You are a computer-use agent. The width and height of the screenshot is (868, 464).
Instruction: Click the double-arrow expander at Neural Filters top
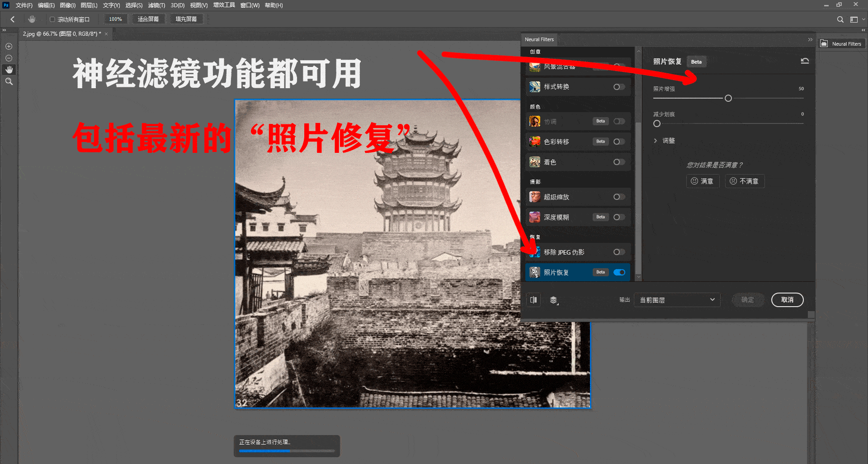pos(810,39)
